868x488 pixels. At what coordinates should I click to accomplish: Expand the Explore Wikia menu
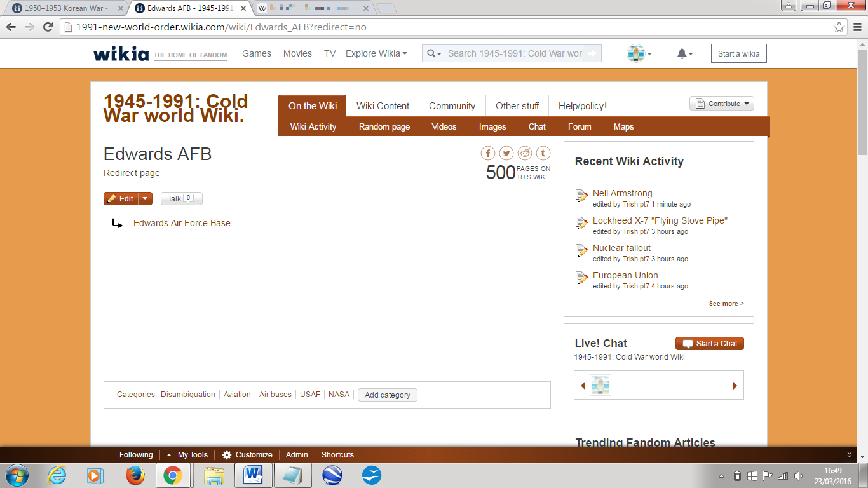(x=376, y=54)
